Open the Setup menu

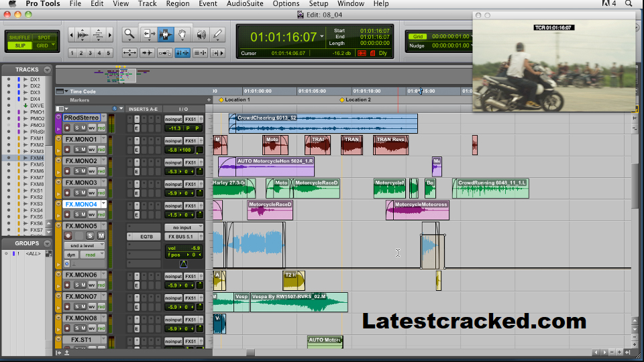point(318,4)
